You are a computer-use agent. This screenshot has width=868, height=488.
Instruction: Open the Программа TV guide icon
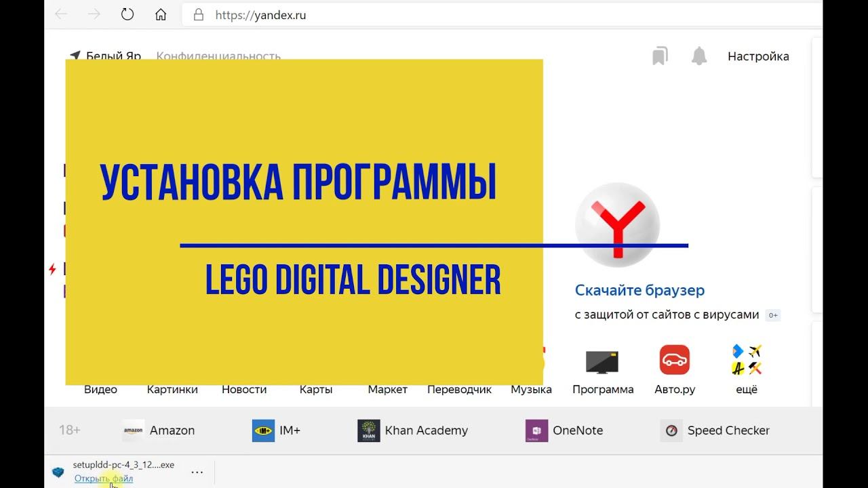point(602,361)
